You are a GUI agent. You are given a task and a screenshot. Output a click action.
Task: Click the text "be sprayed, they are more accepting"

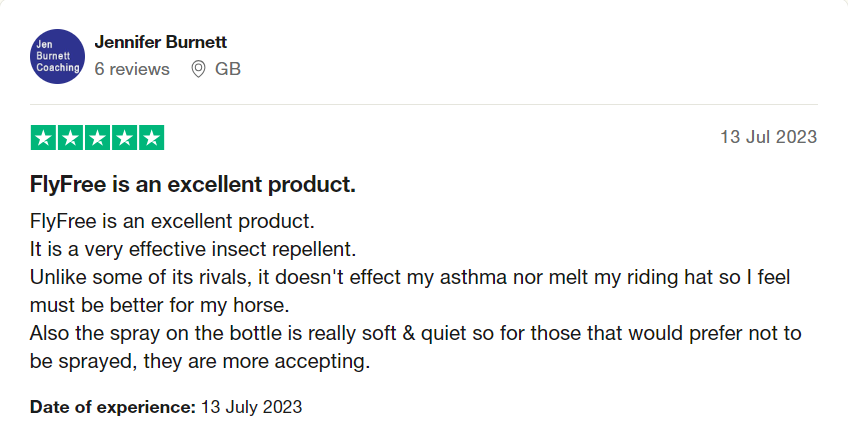pyautogui.click(x=200, y=361)
